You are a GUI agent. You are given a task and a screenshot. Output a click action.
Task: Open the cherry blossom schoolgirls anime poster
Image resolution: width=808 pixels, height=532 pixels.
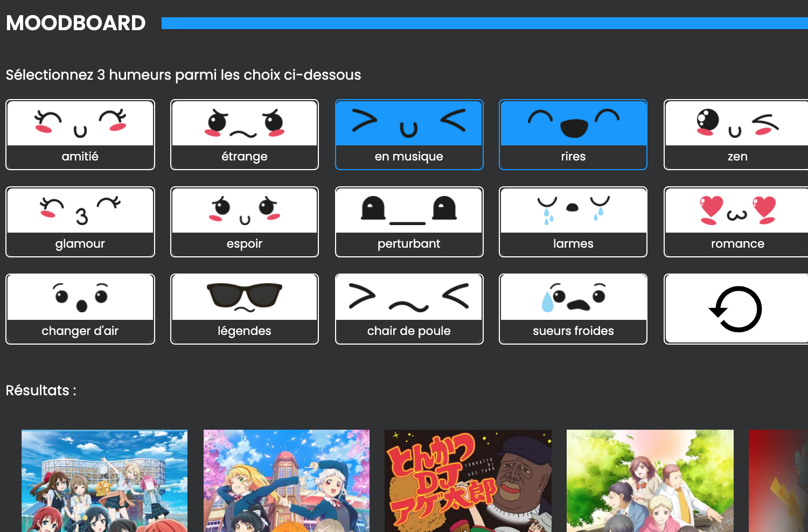287,481
